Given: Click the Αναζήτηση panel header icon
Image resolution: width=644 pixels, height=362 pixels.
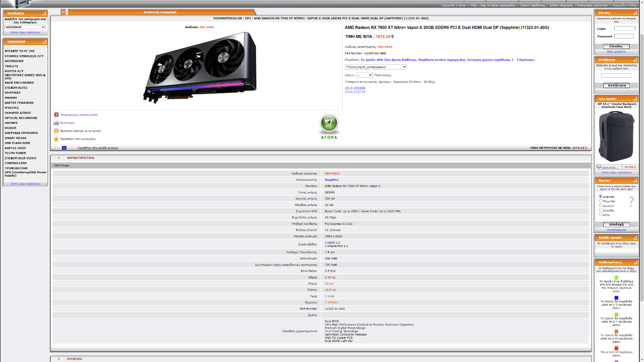Looking at the screenshot, I should (636, 60).
